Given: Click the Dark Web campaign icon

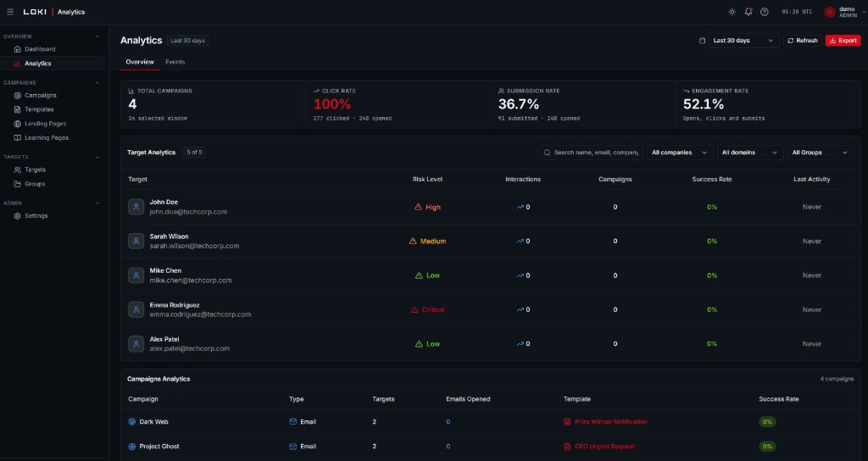Looking at the screenshot, I should coord(131,422).
